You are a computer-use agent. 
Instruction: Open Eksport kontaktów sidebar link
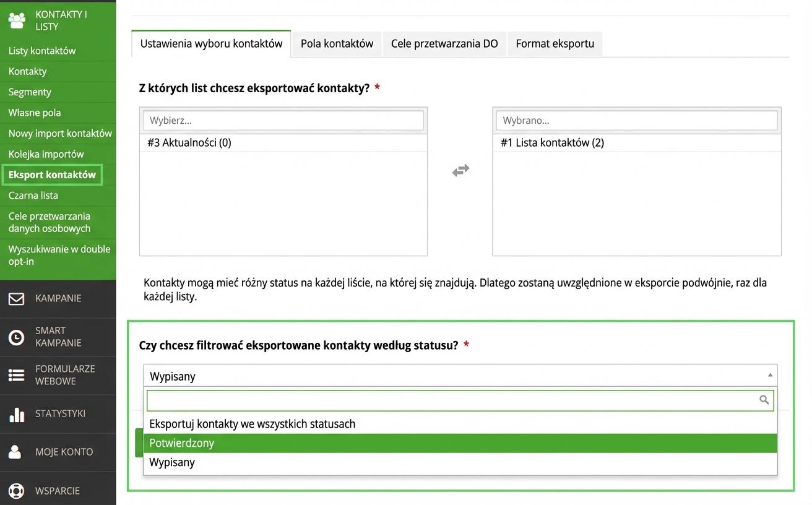pyautogui.click(x=52, y=175)
